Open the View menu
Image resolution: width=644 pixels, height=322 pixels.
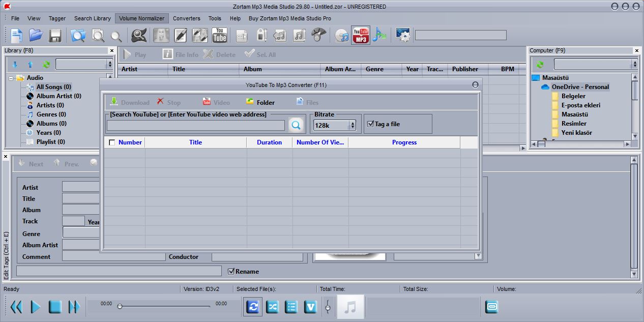34,18
